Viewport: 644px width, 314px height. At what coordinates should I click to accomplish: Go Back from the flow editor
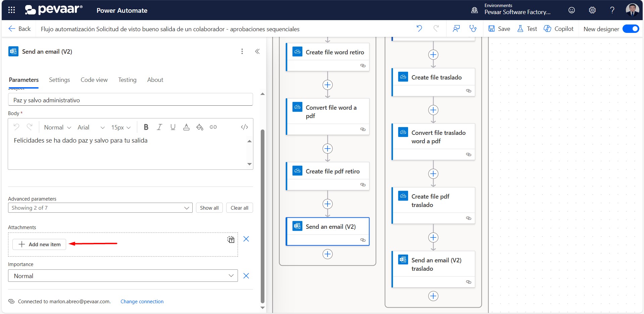click(19, 29)
